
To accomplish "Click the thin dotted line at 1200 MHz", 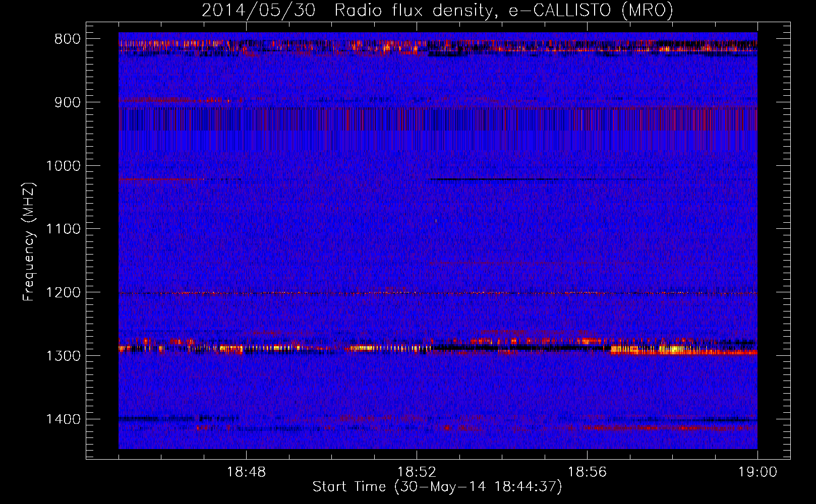I will (x=438, y=293).
